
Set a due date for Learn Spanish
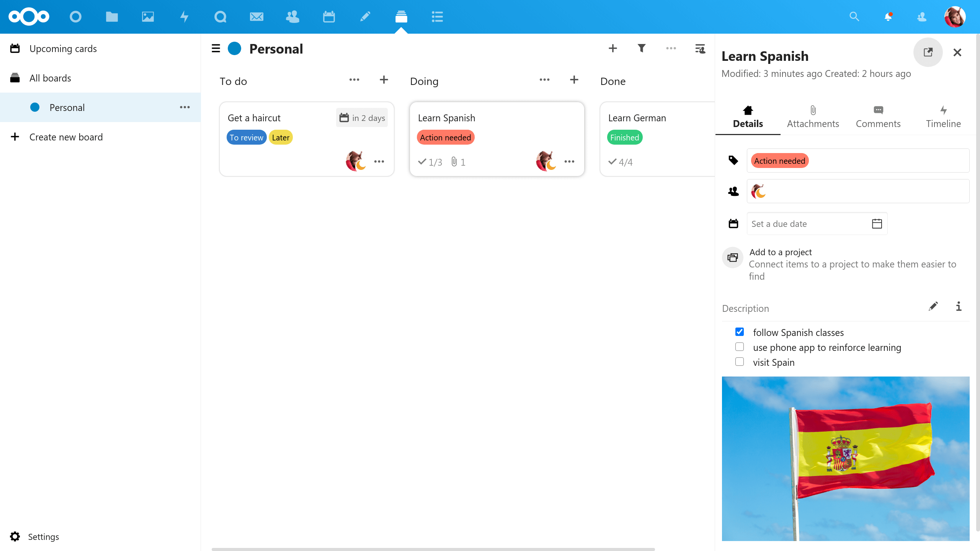tap(805, 223)
